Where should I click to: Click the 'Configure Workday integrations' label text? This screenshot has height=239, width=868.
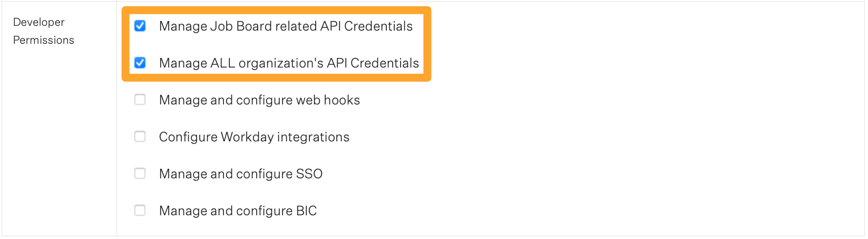coord(254,137)
